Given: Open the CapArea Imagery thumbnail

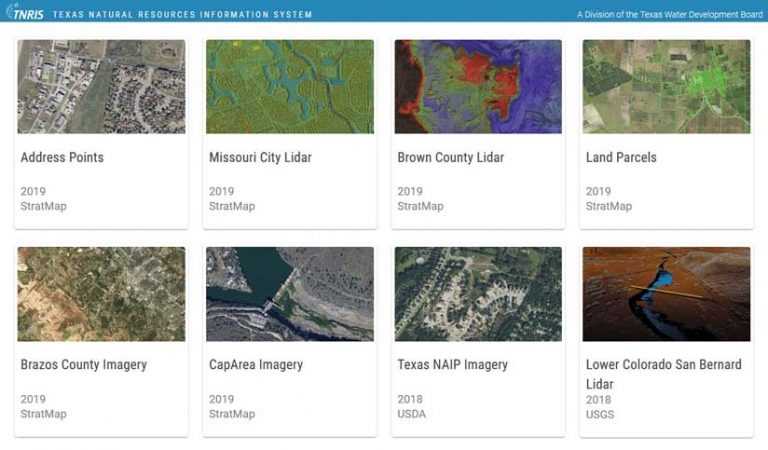Looking at the screenshot, I should (290, 294).
